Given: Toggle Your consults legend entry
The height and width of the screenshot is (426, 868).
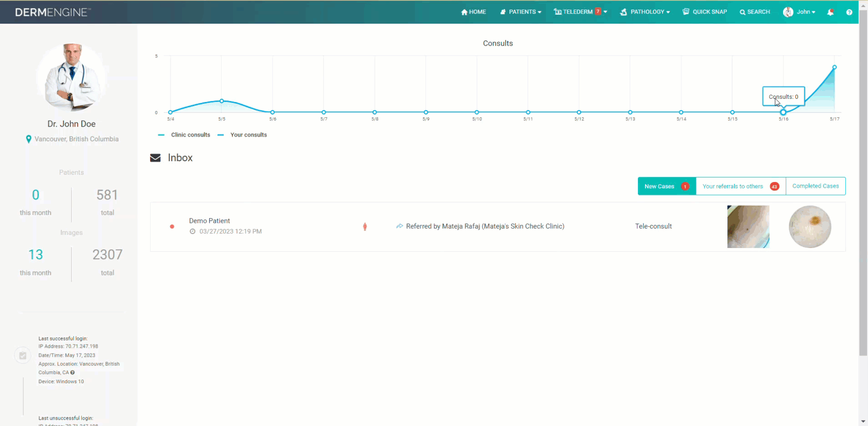Looking at the screenshot, I should pyautogui.click(x=242, y=135).
